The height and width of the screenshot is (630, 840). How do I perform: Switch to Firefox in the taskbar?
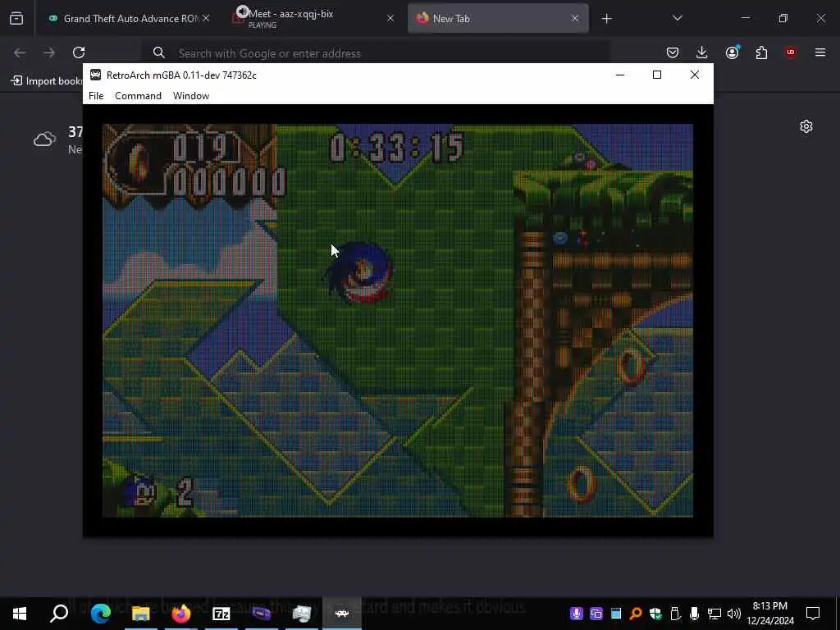pos(181,614)
